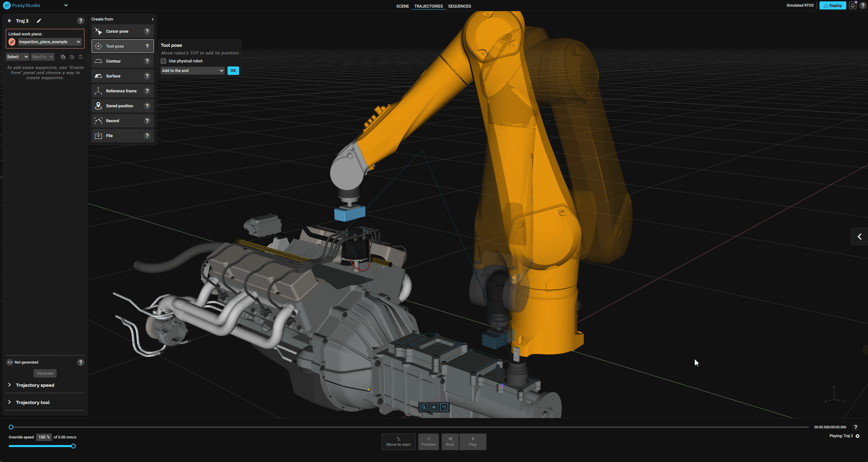Screen dimensions: 868x462
Task: Open the Inspection_piece_example work piece dropdown
Action: [50, 42]
